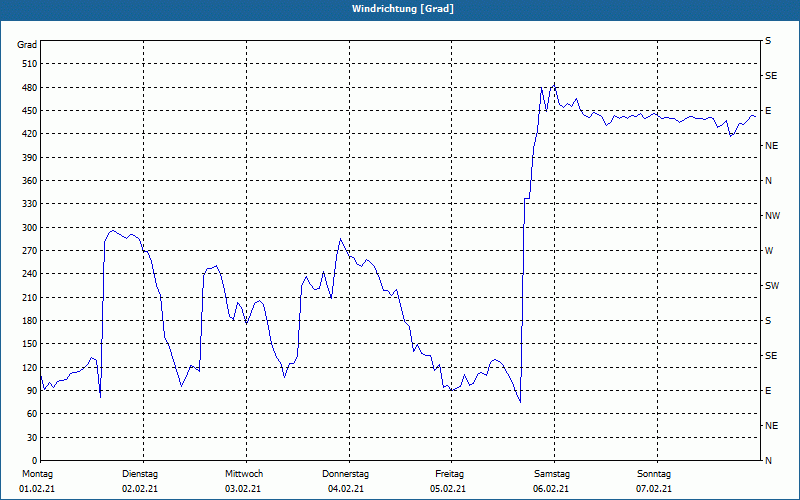Select the 60 value on the left axis

pos(32,414)
